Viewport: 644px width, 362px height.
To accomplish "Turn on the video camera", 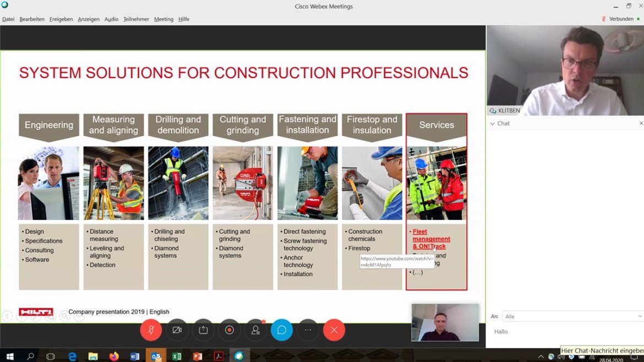I will (x=177, y=330).
